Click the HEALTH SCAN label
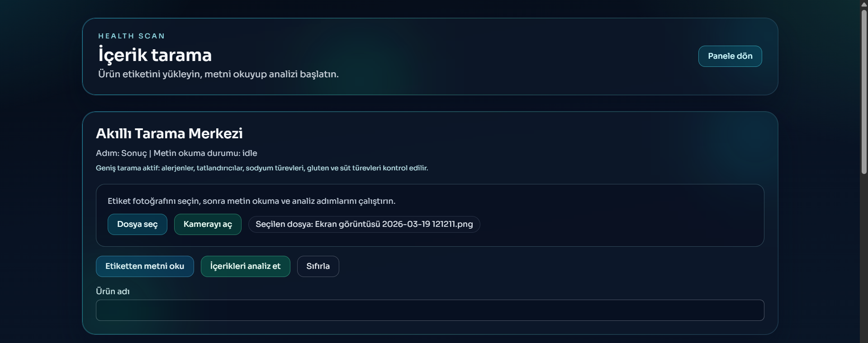Screen dimensions: 868x343 132,36
